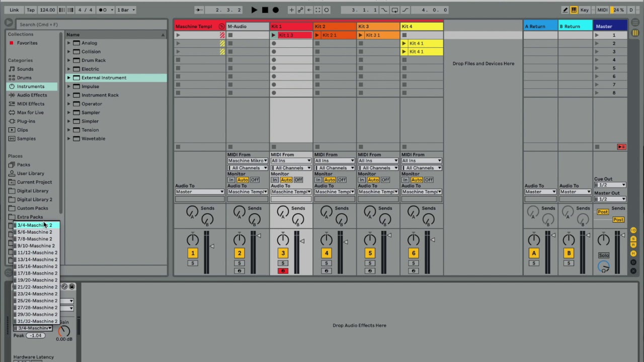The image size is (644, 362).
Task: Toggle the Track Delay D selector
Action: pyautogui.click(x=633, y=262)
